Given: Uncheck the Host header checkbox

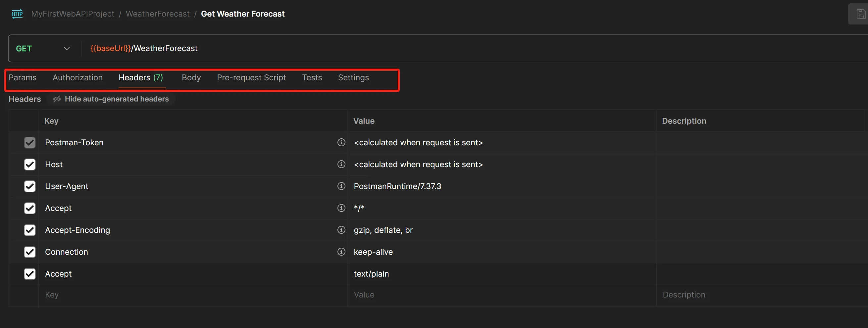Looking at the screenshot, I should (30, 164).
